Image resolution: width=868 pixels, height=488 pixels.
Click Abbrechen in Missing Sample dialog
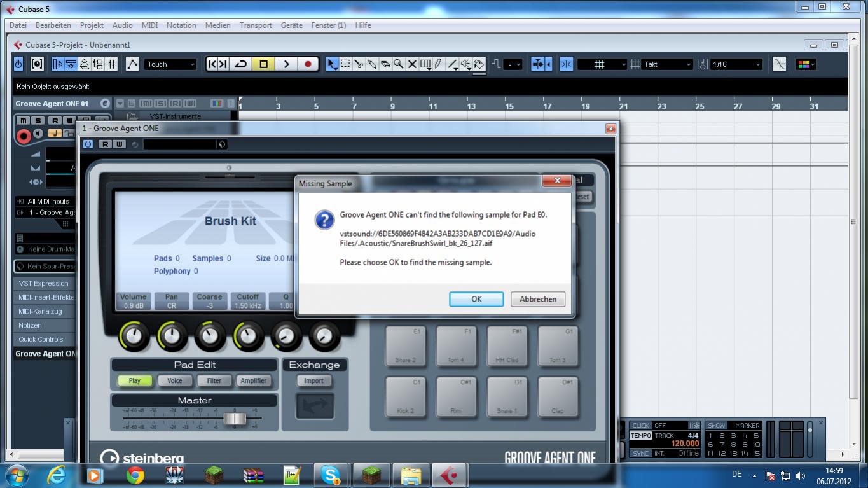538,299
